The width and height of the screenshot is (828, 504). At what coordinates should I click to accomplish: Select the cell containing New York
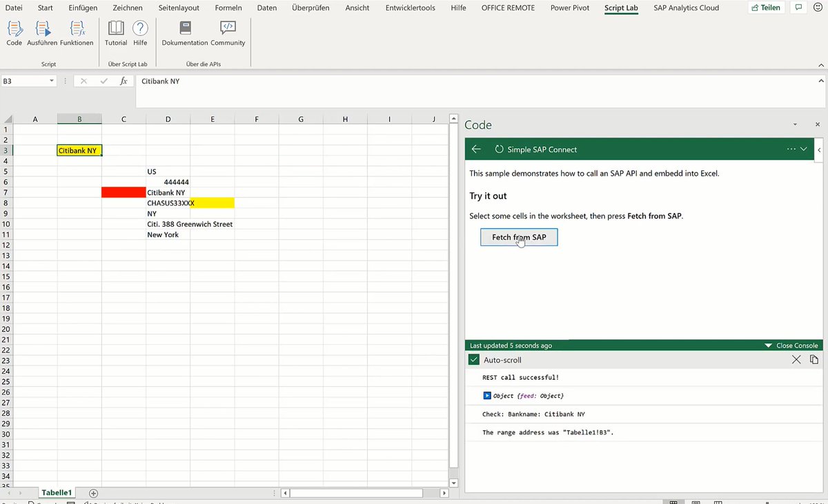(x=168, y=234)
